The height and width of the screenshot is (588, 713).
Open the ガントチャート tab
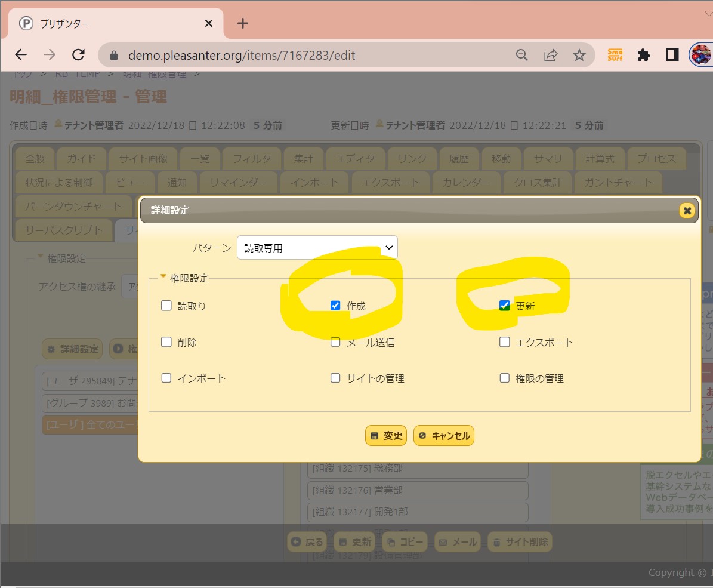[x=618, y=183]
